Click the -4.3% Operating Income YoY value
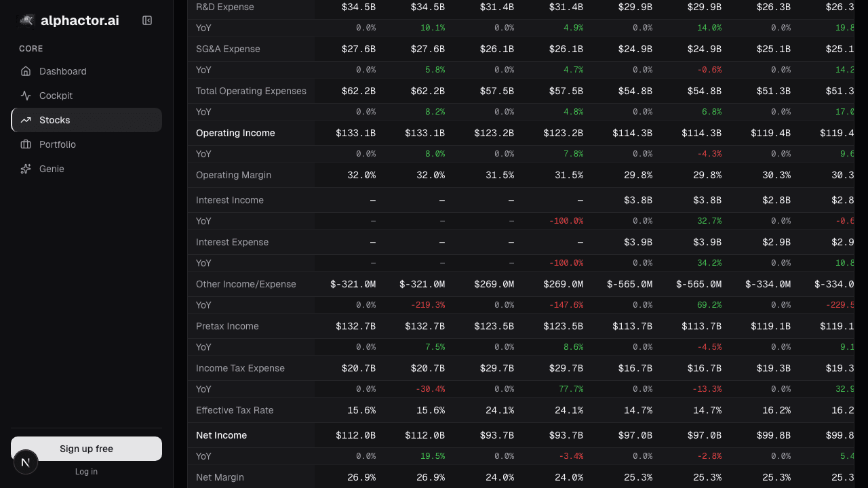Viewport: 868px width, 488px height. (x=709, y=154)
